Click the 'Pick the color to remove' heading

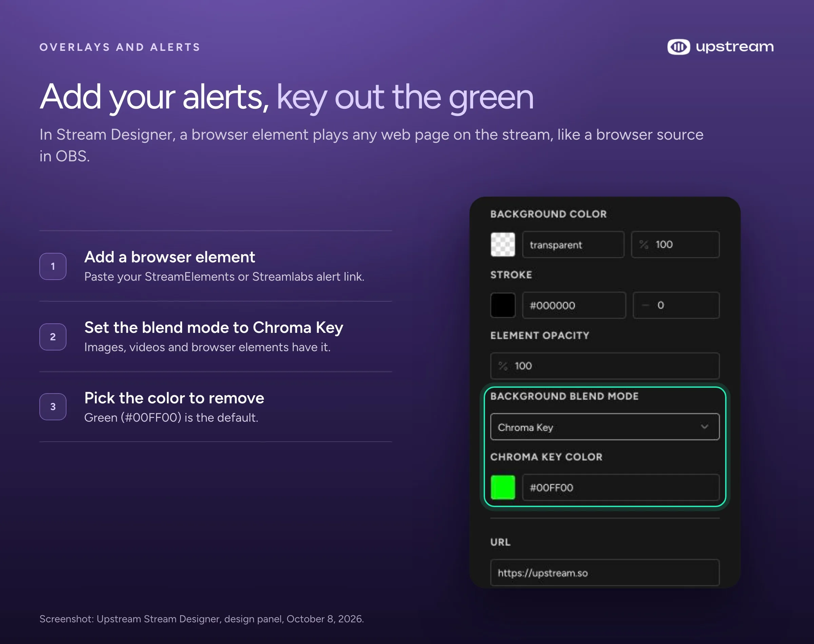click(x=174, y=398)
